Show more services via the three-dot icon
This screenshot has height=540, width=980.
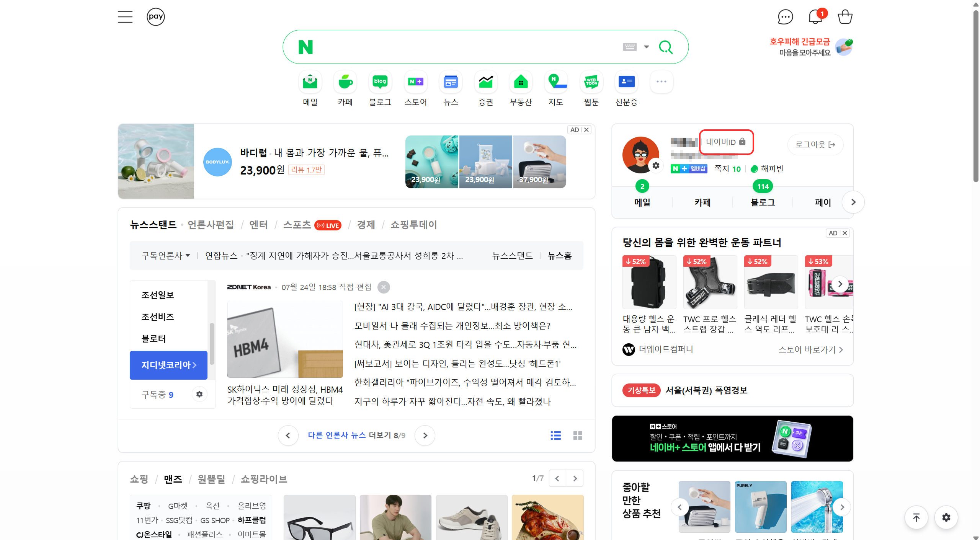pos(661,82)
